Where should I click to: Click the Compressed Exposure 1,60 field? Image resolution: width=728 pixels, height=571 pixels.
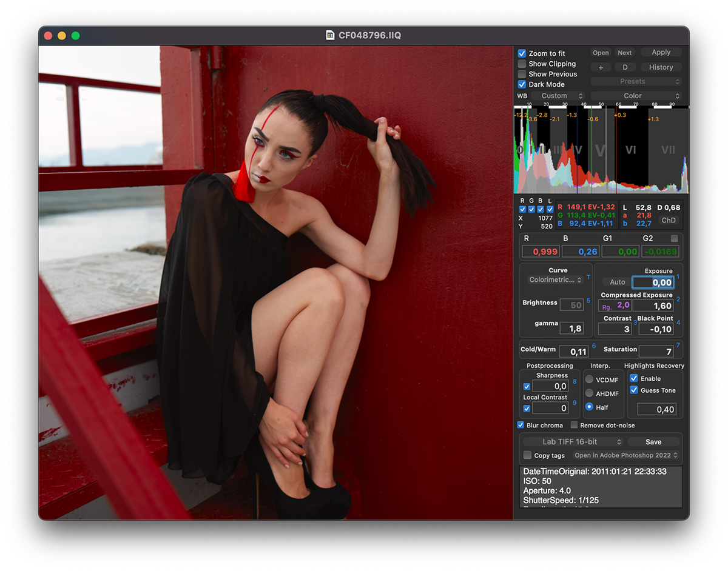coord(654,306)
